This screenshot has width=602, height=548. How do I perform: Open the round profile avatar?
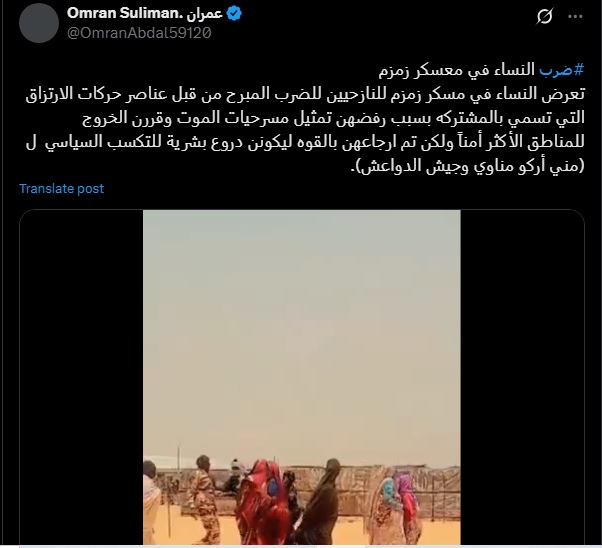[x=39, y=23]
